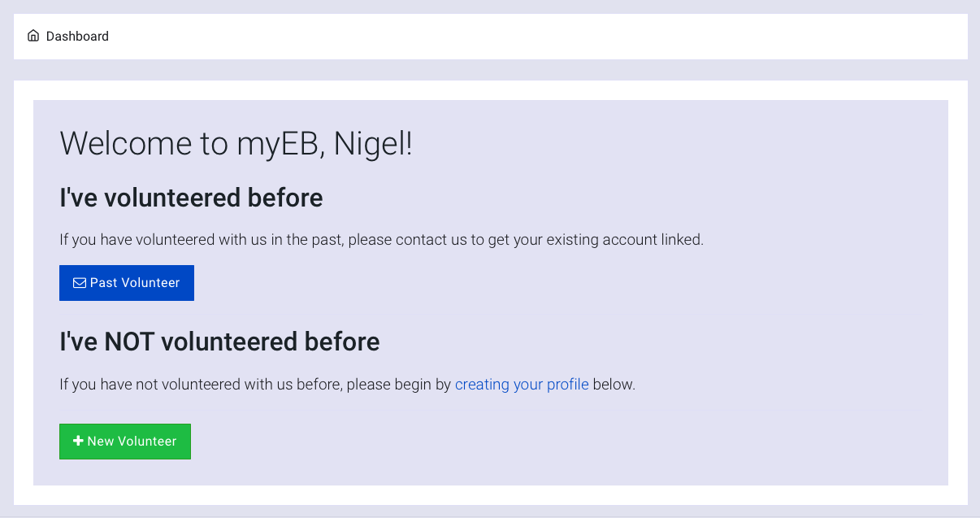980x518 pixels.
Task: Click the name "Nigel!" in the heading
Action: pos(374,144)
